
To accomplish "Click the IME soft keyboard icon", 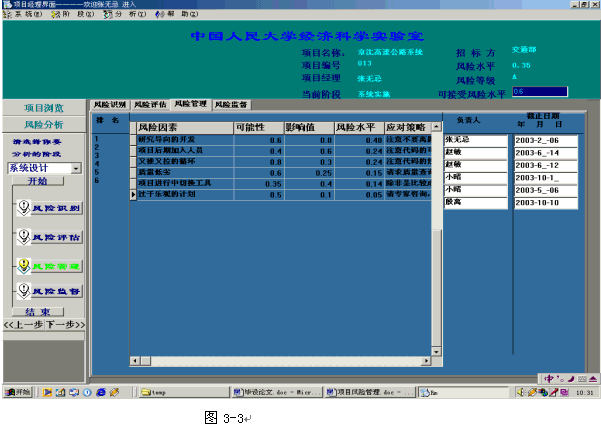I will pos(582,379).
